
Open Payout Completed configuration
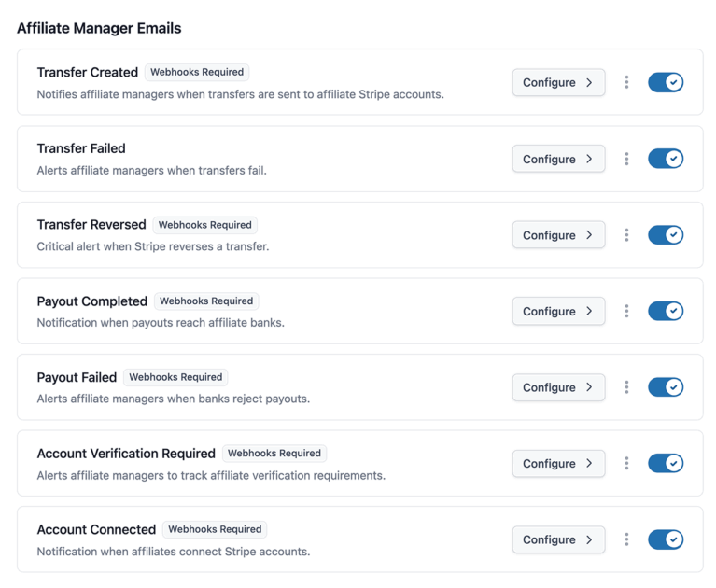[x=558, y=311]
